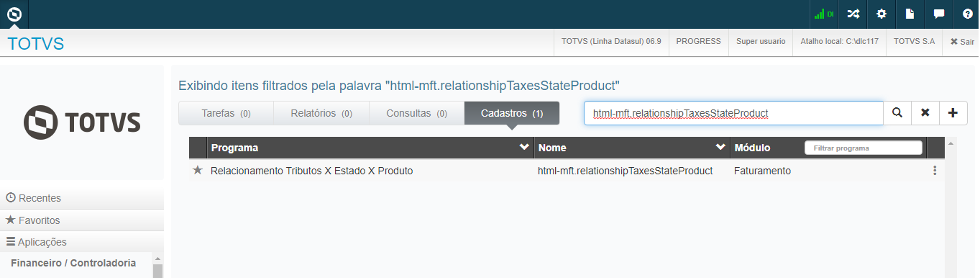Select the Cadastros tab
980x278 pixels.
[512, 113]
